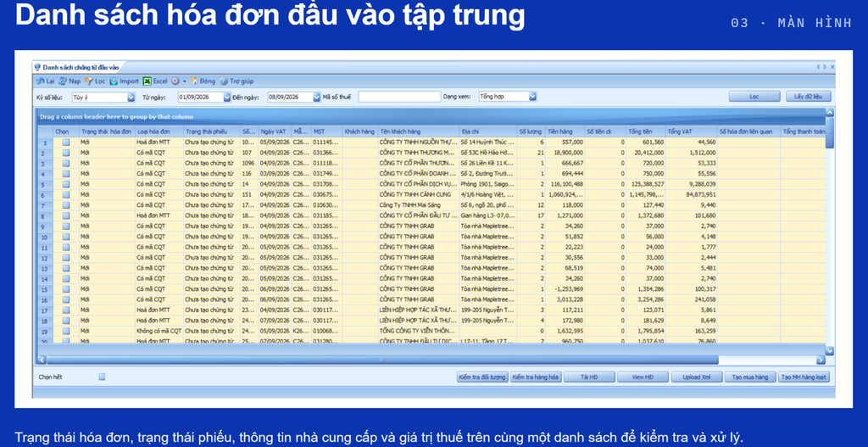Click the 84,873,951 Tổng VAT cell
868x447 pixels.
(x=691, y=195)
